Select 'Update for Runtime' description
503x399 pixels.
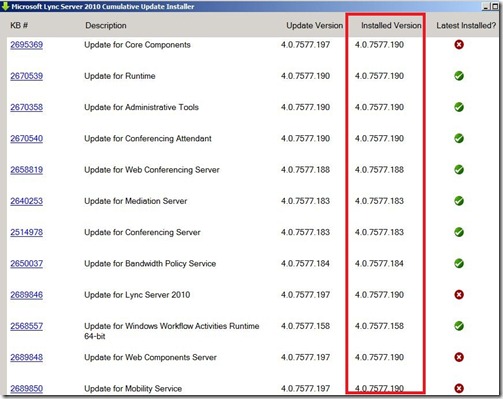[x=120, y=76]
